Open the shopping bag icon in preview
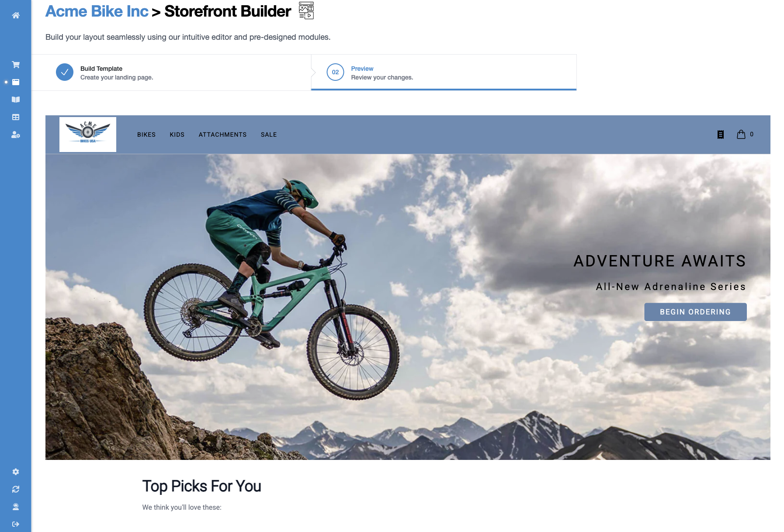 [741, 135]
